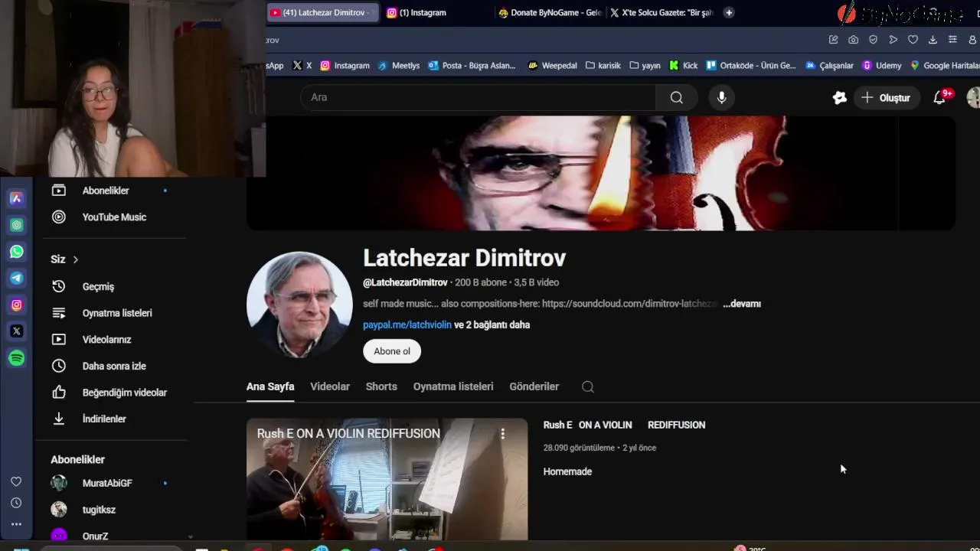Open paypal.me/latchviolin link
The image size is (980, 551).
(x=407, y=324)
